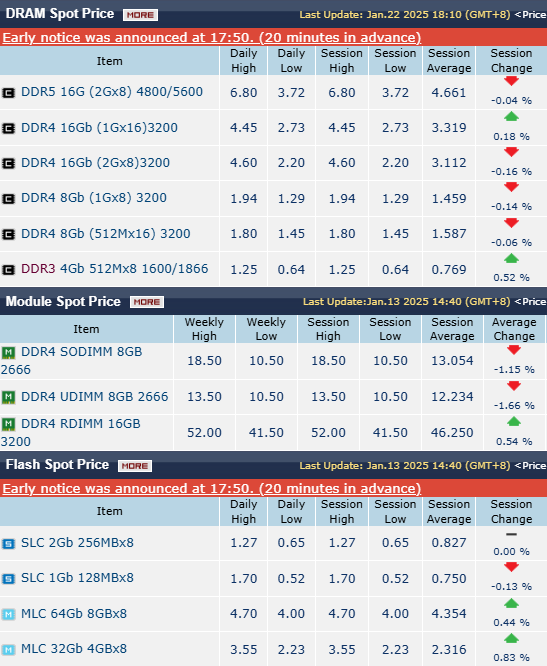Click the green up arrow for DDR4 16Gb (1Gx16)3200

(x=511, y=116)
